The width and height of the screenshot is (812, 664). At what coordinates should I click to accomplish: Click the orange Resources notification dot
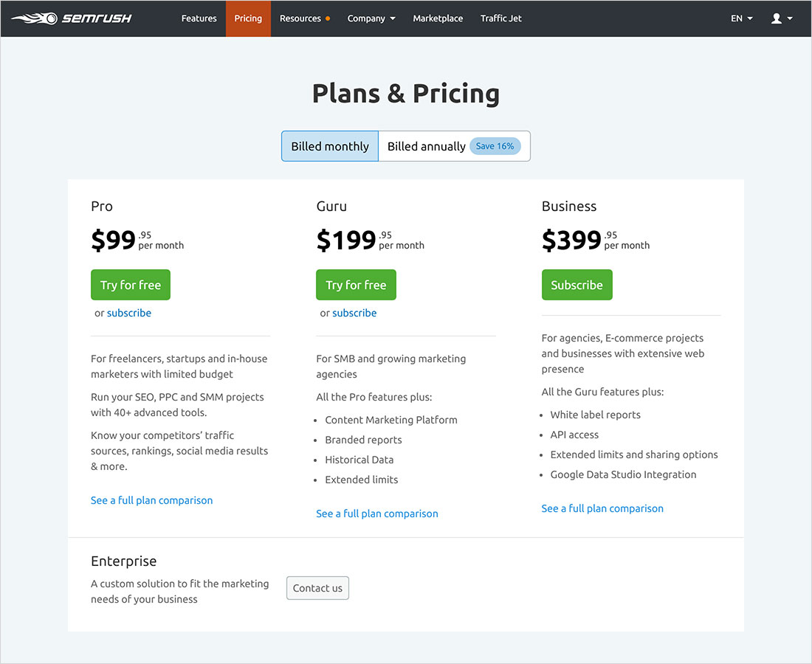point(328,18)
